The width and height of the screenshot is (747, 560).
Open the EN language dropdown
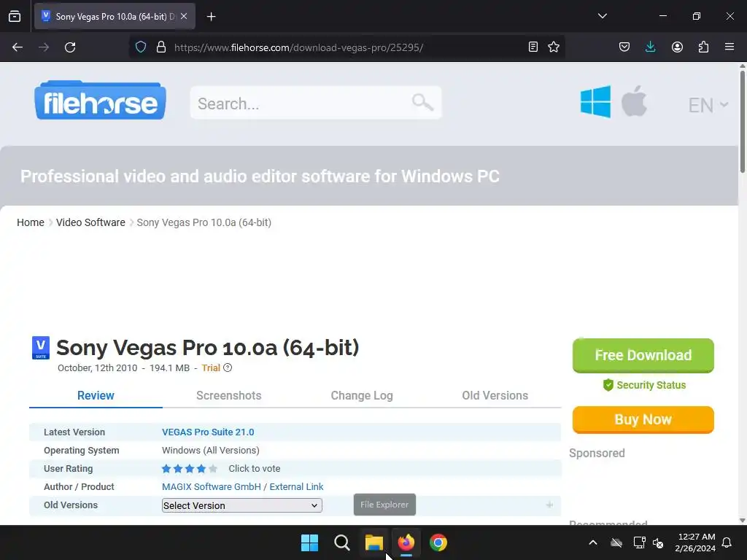click(x=708, y=105)
